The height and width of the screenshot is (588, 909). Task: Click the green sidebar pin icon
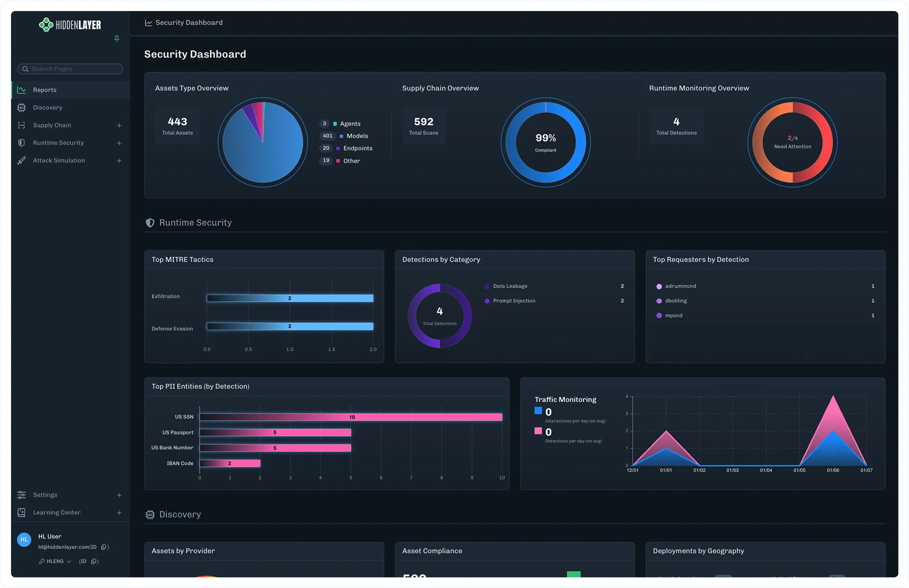pyautogui.click(x=117, y=38)
